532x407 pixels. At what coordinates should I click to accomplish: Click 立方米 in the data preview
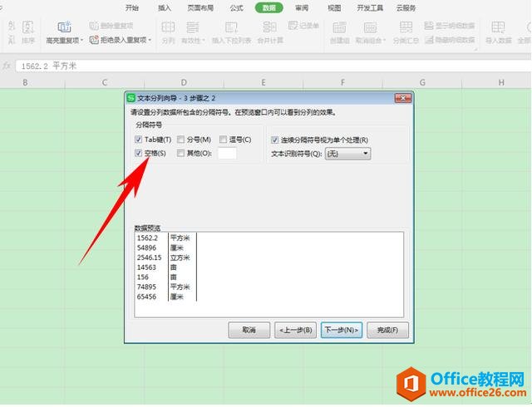(180, 257)
